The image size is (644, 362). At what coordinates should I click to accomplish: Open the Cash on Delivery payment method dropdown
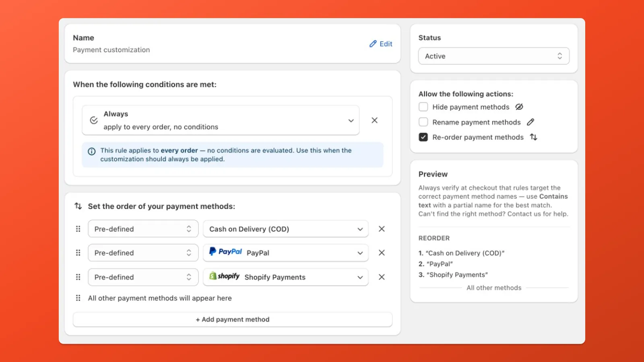[359, 228]
